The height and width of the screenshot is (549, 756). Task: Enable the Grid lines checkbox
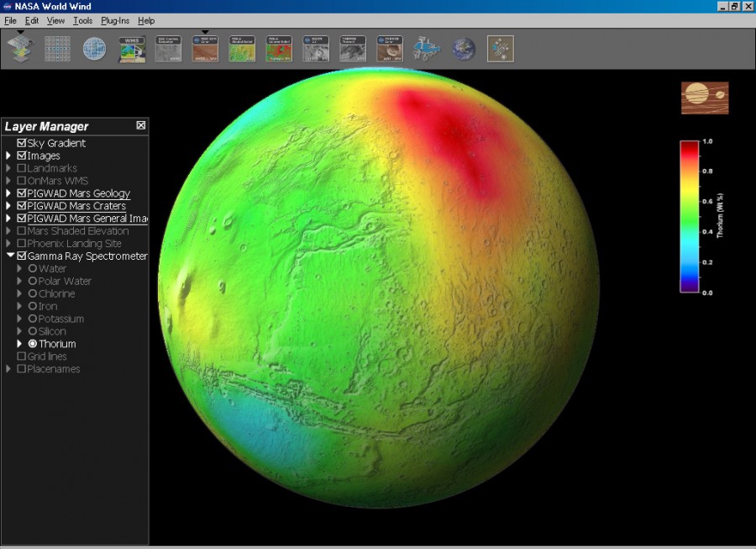pos(22,356)
